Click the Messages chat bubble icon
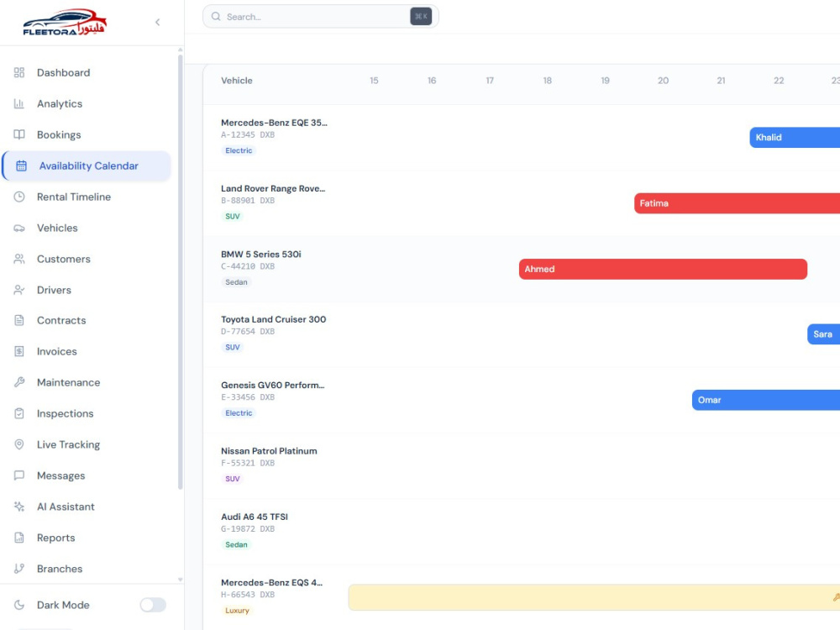840x630 pixels. pyautogui.click(x=19, y=475)
